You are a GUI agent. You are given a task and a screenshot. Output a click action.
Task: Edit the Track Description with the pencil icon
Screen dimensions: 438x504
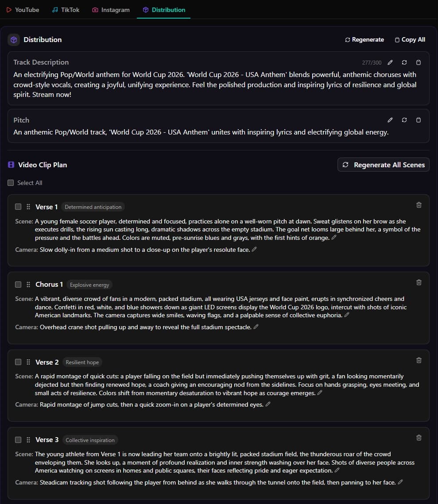click(390, 62)
